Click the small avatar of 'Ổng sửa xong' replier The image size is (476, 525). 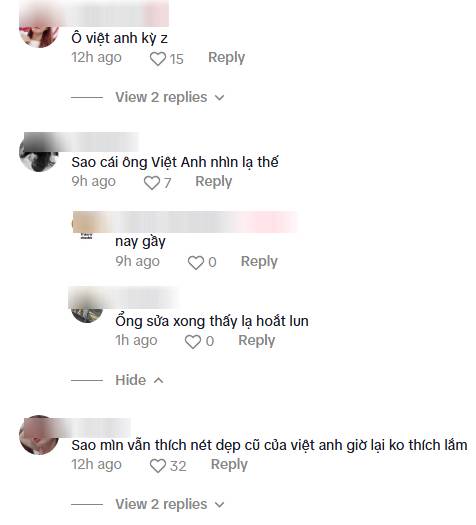(87, 315)
